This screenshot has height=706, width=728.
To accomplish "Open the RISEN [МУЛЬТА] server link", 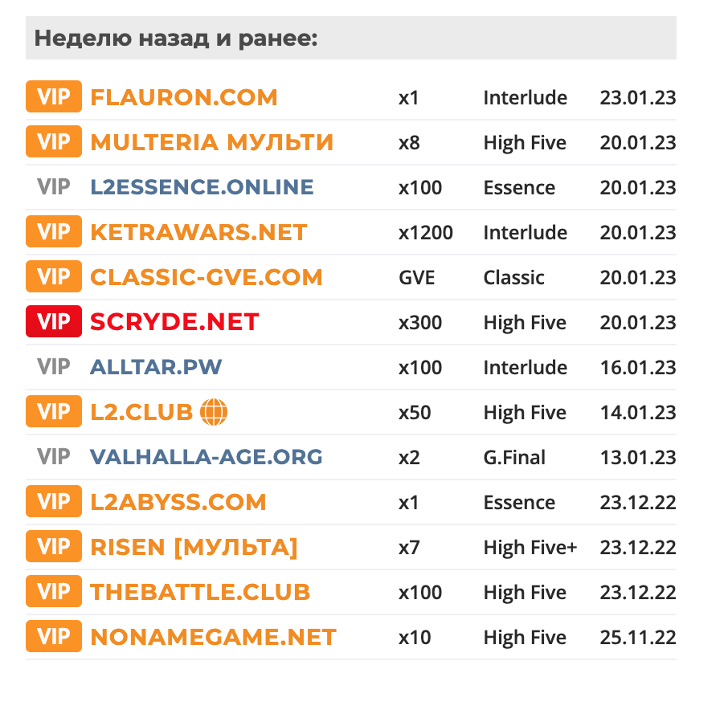I will point(194,547).
